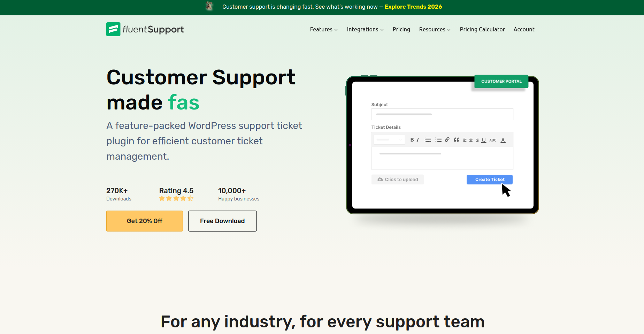644x334 pixels.
Task: Select the numbered list icon
Action: pyautogui.click(x=438, y=140)
